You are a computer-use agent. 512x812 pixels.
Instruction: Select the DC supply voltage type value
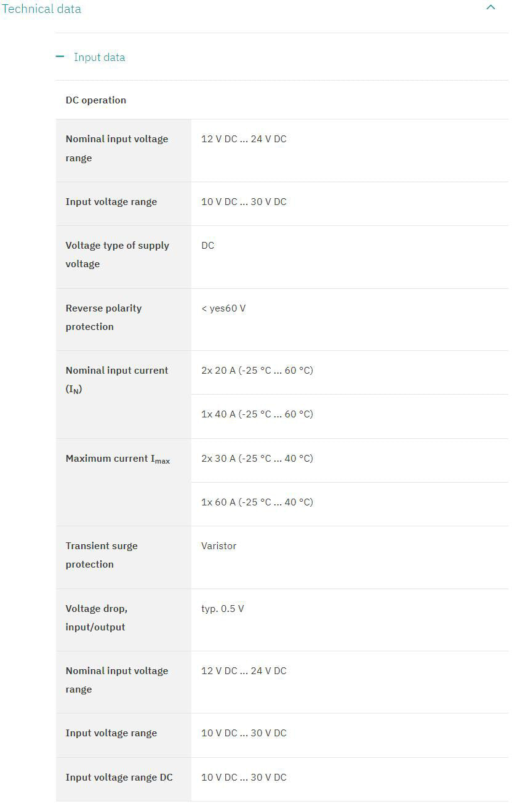tap(208, 245)
